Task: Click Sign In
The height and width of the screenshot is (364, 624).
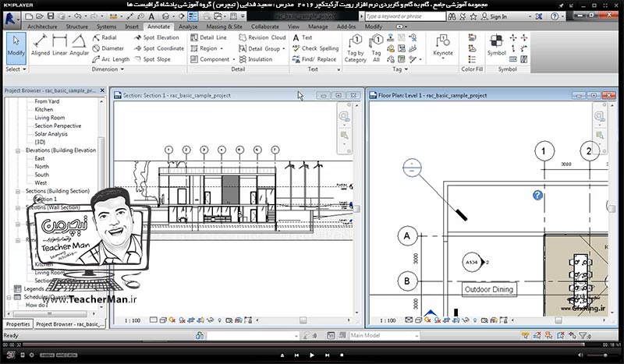Action: click(498, 16)
